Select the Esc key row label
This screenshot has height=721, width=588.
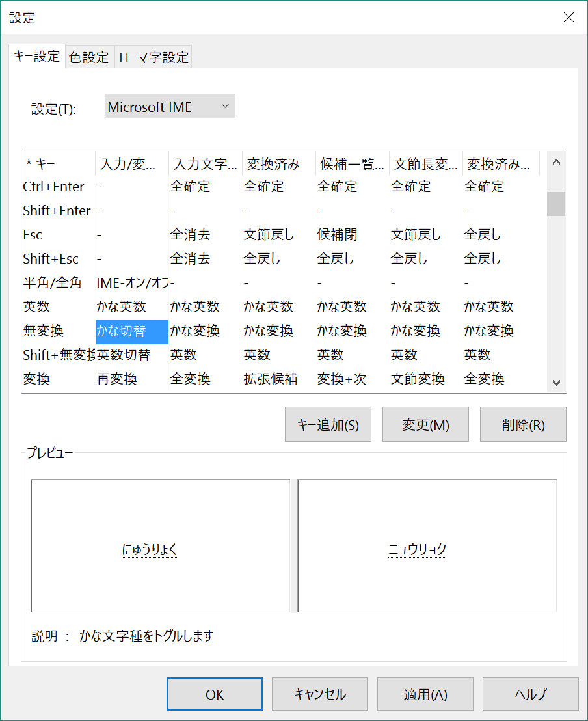pyautogui.click(x=33, y=235)
